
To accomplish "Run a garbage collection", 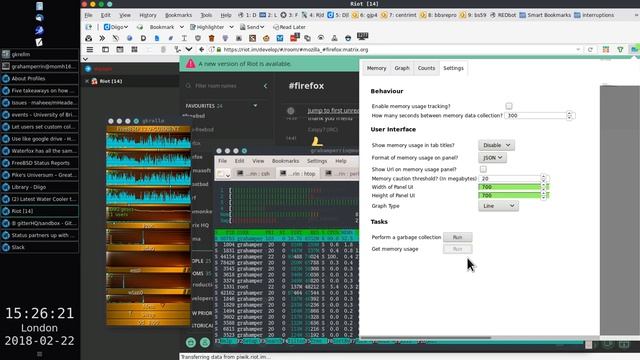I will point(458,237).
